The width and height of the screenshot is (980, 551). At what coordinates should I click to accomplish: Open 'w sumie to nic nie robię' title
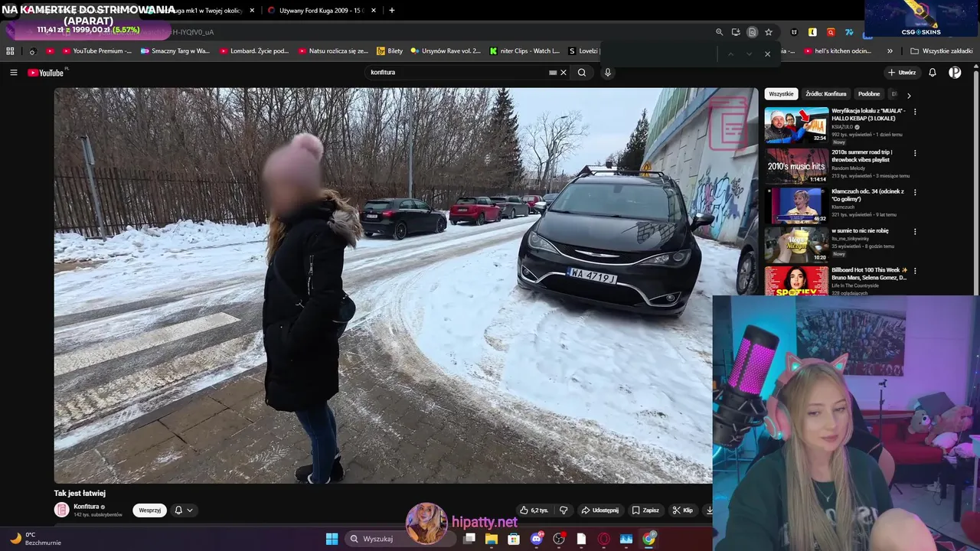tap(860, 230)
